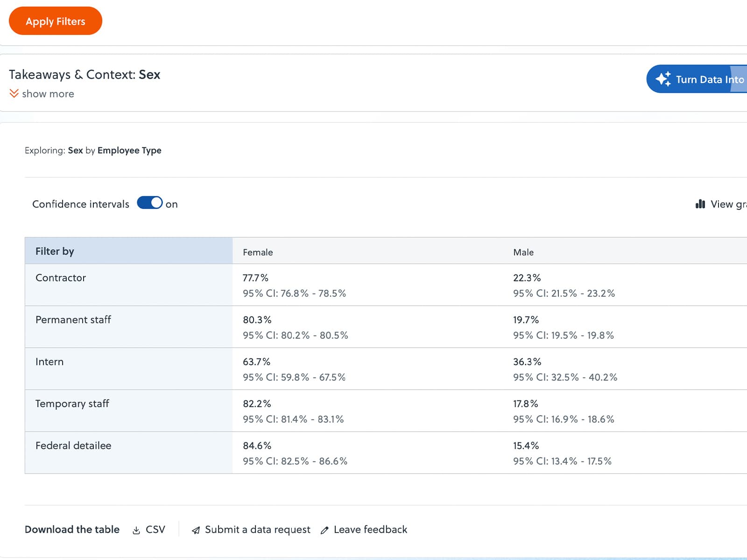Click the Female column header
Viewport: 747px width, 560px height.
coord(258,252)
